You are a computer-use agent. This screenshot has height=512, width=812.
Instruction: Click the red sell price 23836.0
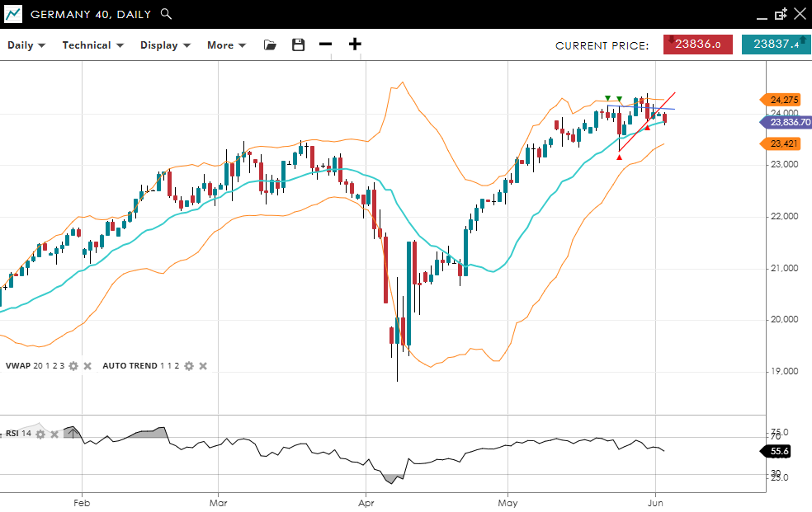697,45
